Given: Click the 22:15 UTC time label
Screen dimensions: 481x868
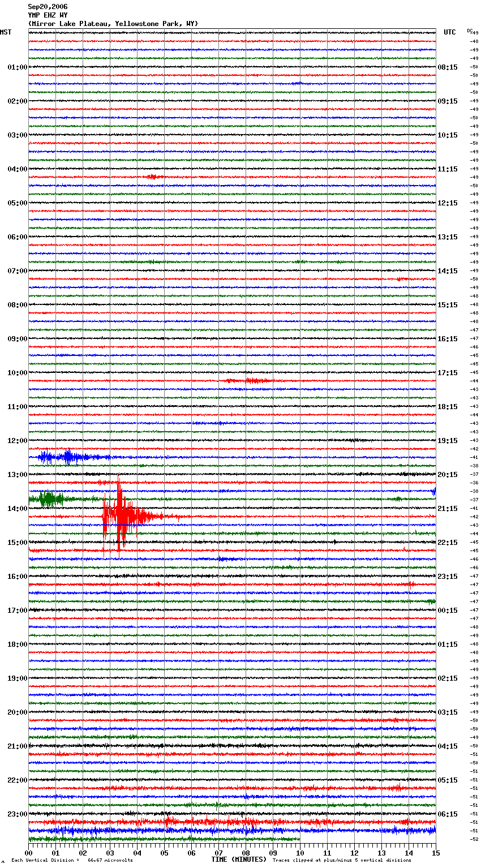Looking at the screenshot, I should [x=448, y=543].
